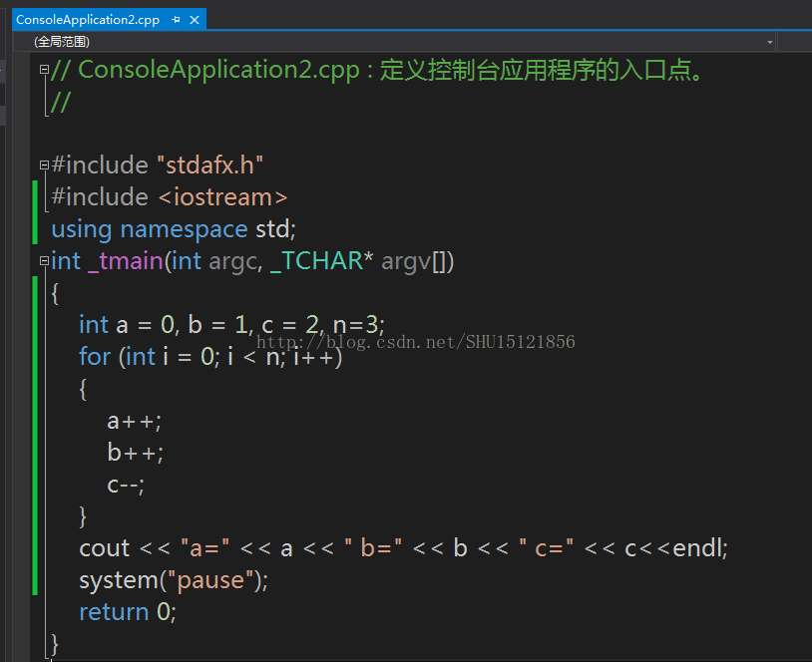
Task: Open the scope dropdown arrow
Action: coord(770,42)
